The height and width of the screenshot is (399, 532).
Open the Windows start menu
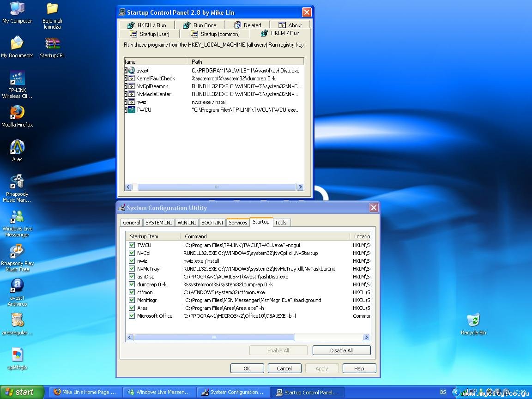(22, 392)
